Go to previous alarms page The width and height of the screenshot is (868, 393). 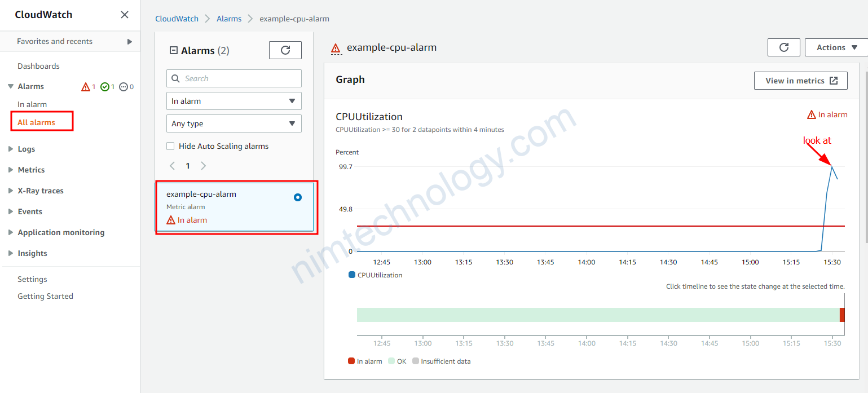(x=173, y=166)
